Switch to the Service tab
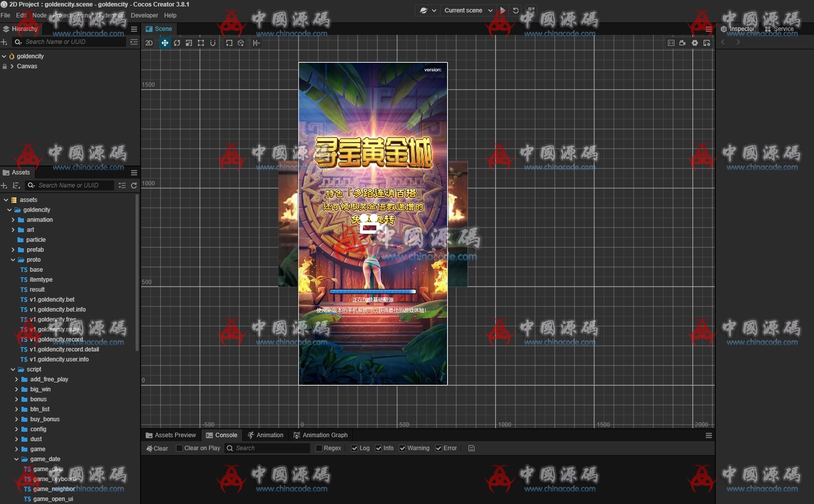The width and height of the screenshot is (814, 504). (x=780, y=29)
